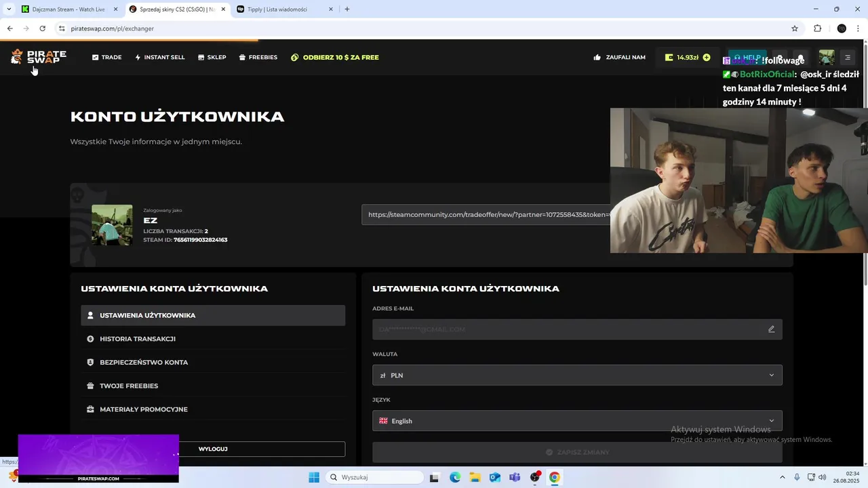This screenshot has height=488, width=868.
Task: Open the TRADE page
Action: 106,58
